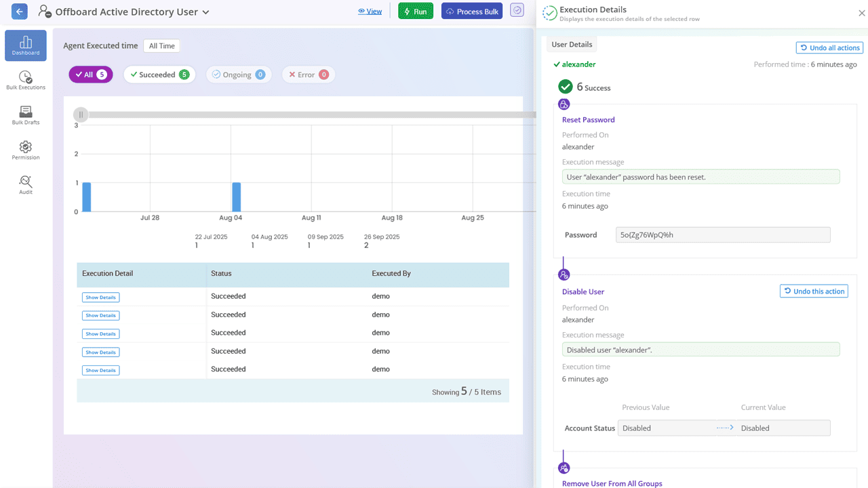Screen dimensions: 868x488
Task: Click the back arrow icon
Action: coord(18,11)
